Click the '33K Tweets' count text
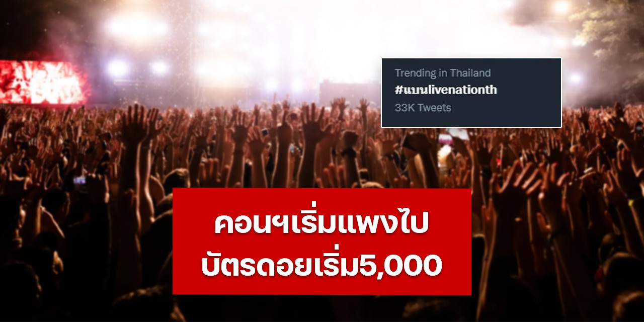 pos(423,107)
